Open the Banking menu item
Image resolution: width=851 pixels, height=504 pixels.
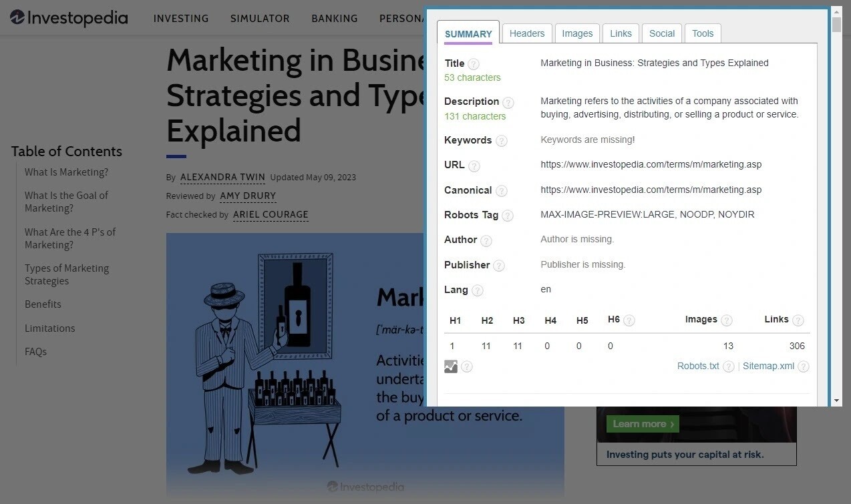click(x=335, y=19)
